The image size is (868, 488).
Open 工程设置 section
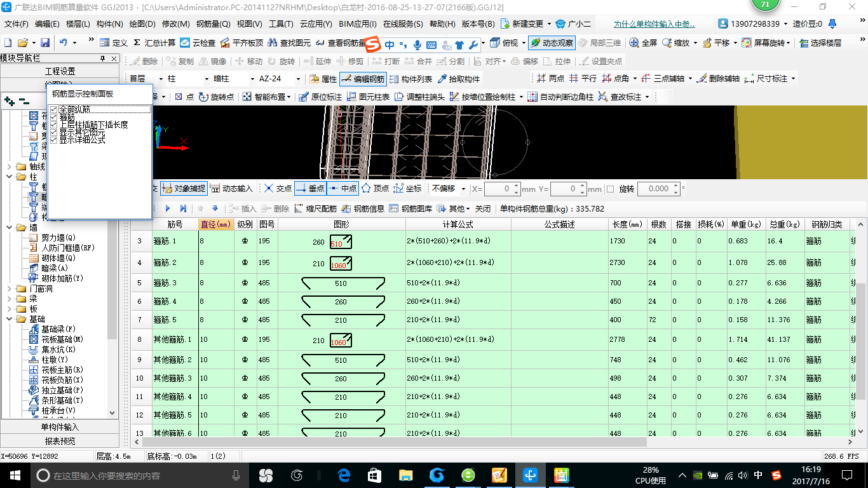coord(60,71)
